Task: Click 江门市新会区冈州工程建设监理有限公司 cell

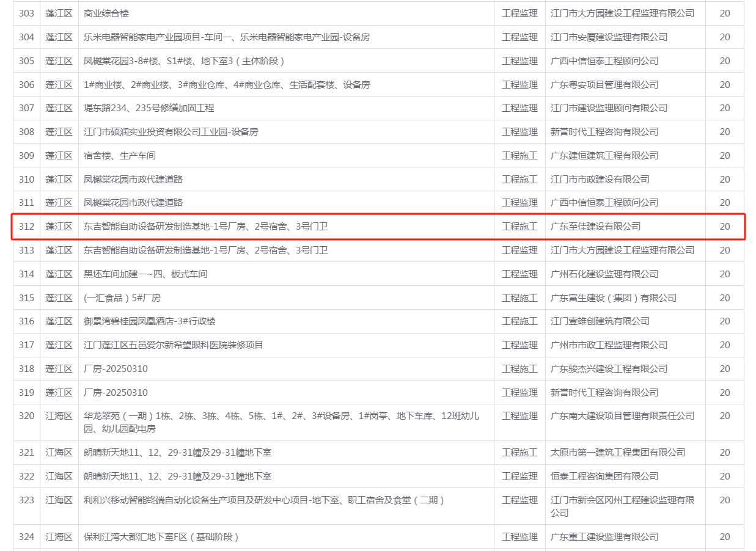Action: (x=623, y=506)
